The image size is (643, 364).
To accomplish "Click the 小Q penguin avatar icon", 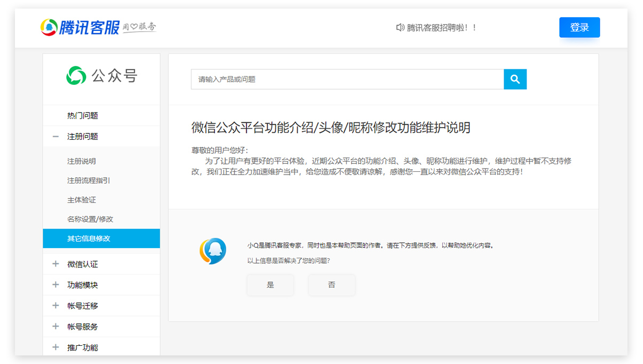I will (213, 251).
